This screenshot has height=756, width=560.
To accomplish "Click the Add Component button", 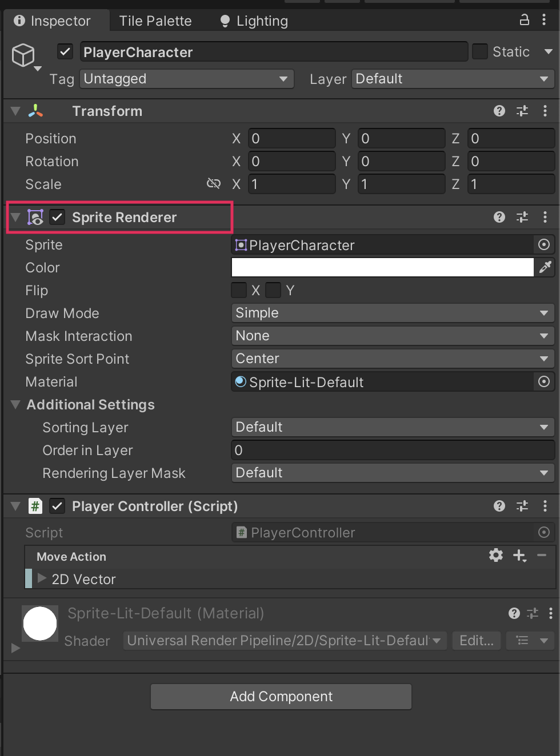I will pyautogui.click(x=281, y=697).
